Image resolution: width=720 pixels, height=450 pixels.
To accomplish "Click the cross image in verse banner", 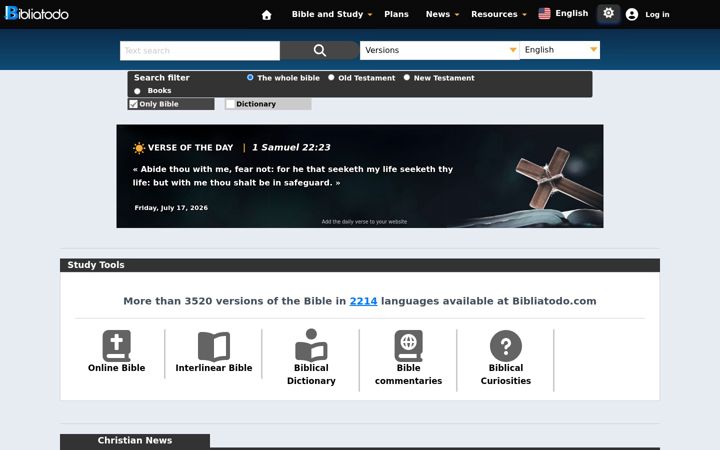I will coord(558,177).
